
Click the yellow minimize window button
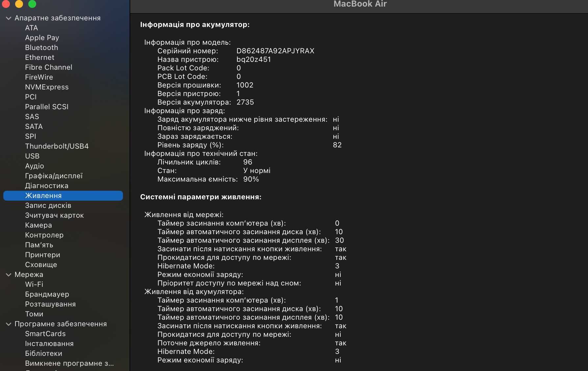coord(19,4)
